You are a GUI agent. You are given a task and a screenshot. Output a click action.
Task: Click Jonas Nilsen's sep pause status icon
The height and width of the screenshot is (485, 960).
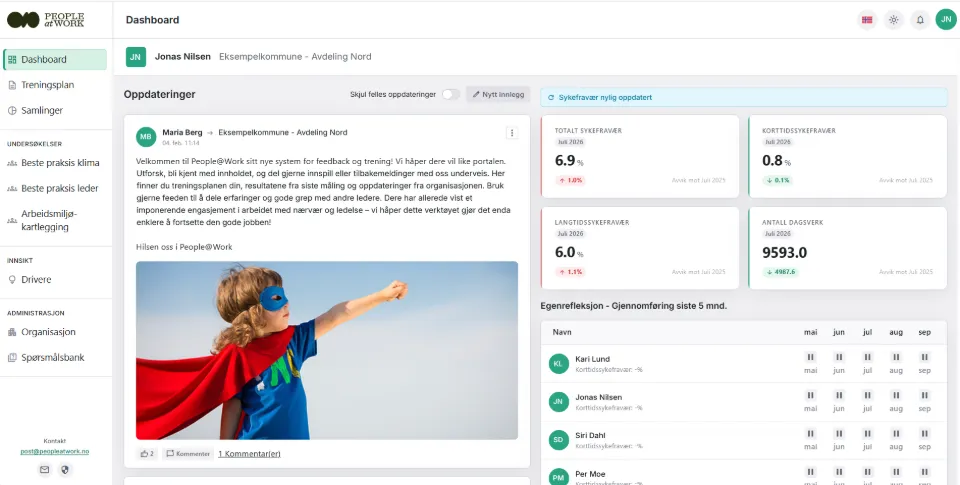pyautogui.click(x=924, y=396)
